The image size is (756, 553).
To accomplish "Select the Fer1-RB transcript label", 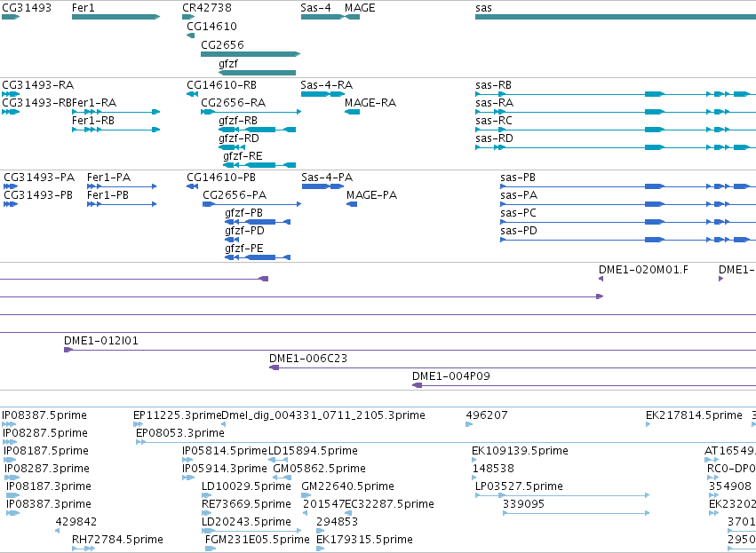I will coord(93,121).
